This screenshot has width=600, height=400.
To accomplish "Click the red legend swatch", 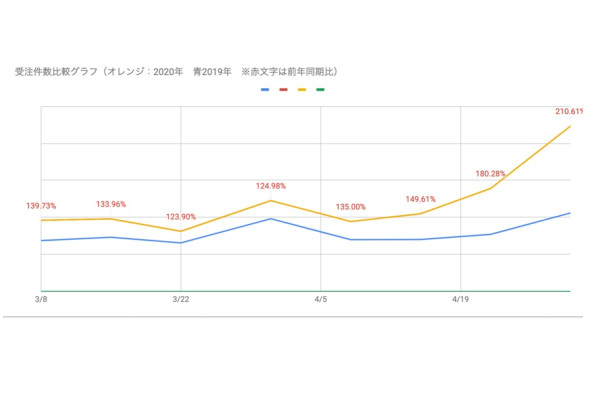I will 284,89.
